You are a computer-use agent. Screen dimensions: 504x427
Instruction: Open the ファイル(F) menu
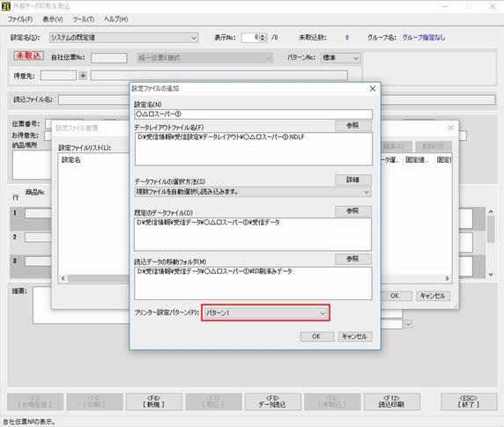tap(20, 19)
